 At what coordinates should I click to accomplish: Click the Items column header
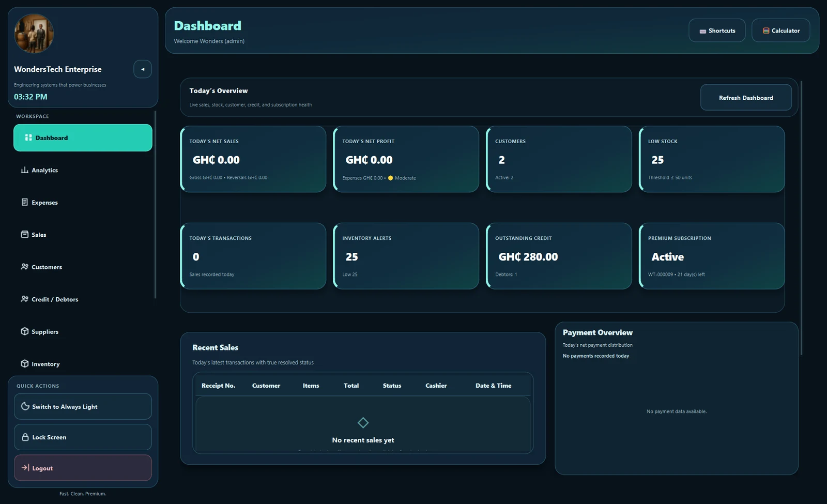click(x=311, y=386)
